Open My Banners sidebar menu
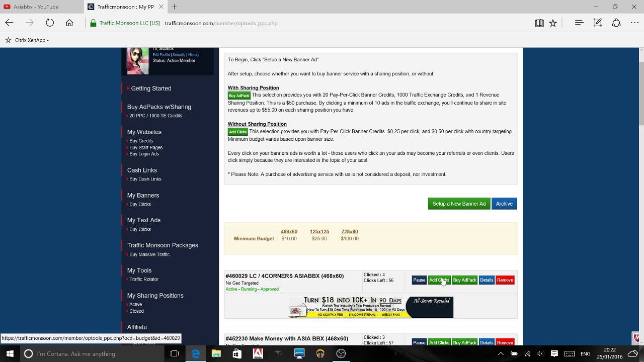644x362 pixels. point(143,195)
